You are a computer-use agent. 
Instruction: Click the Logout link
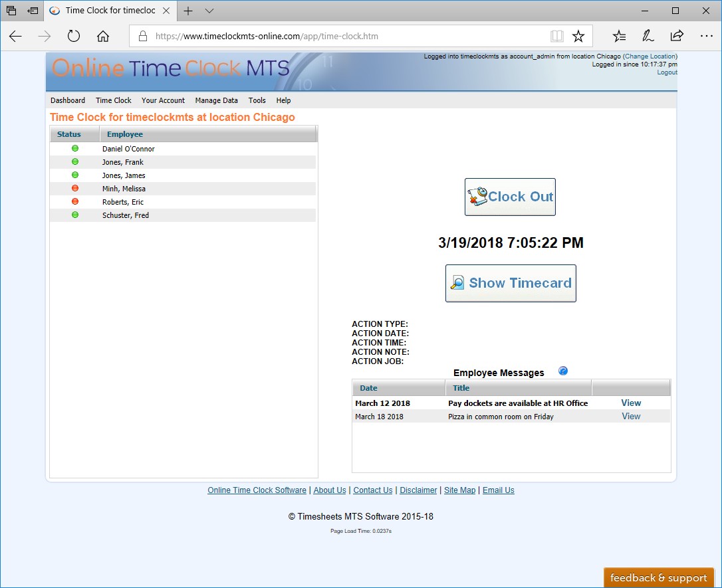point(667,72)
